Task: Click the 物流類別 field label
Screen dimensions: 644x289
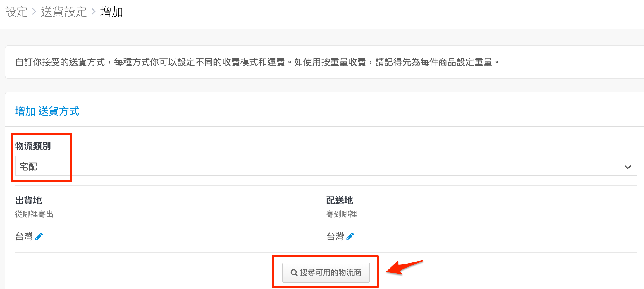Action: tap(33, 146)
